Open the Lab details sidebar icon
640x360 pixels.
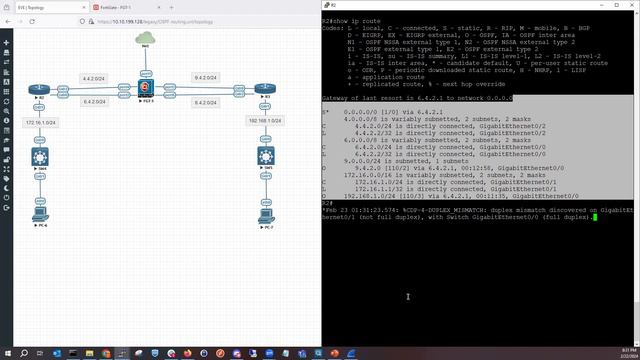[6, 130]
